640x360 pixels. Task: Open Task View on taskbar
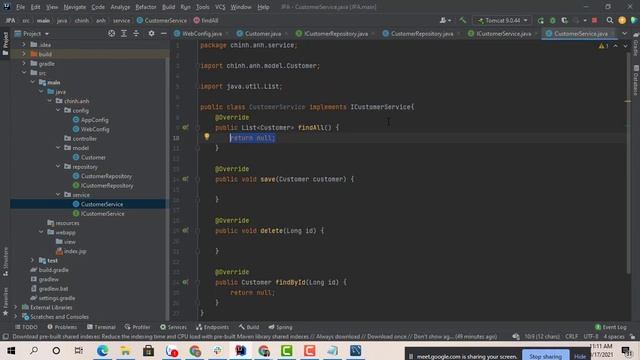pos(78,351)
